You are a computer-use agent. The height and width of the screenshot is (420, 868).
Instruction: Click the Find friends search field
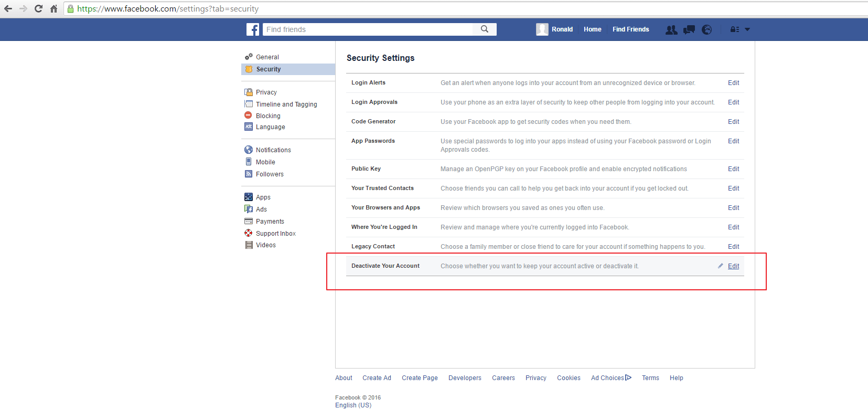(x=368, y=29)
